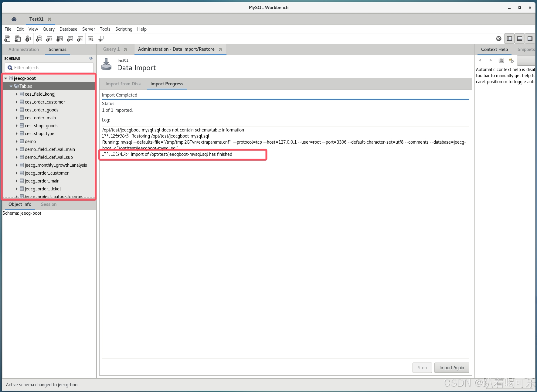This screenshot has width=537, height=392.
Task: Expand the ces_order_customer table
Action: pyautogui.click(x=16, y=102)
